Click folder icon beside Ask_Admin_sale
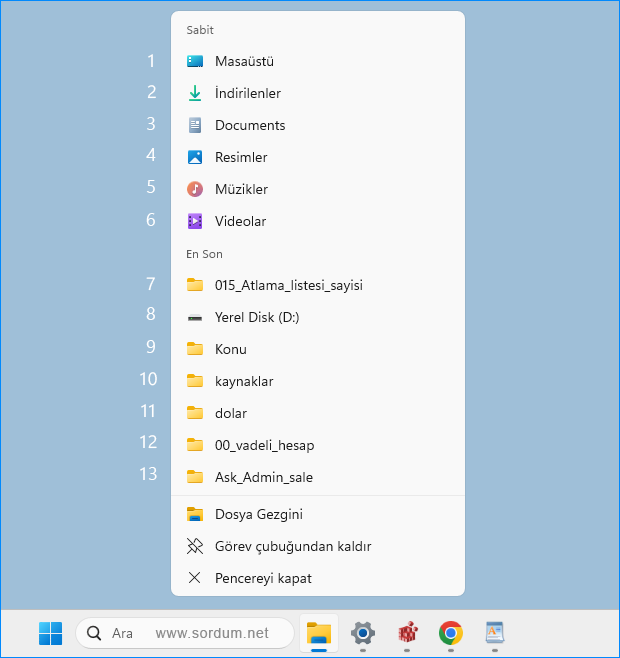Viewport: 620px width, 658px height. click(x=195, y=477)
